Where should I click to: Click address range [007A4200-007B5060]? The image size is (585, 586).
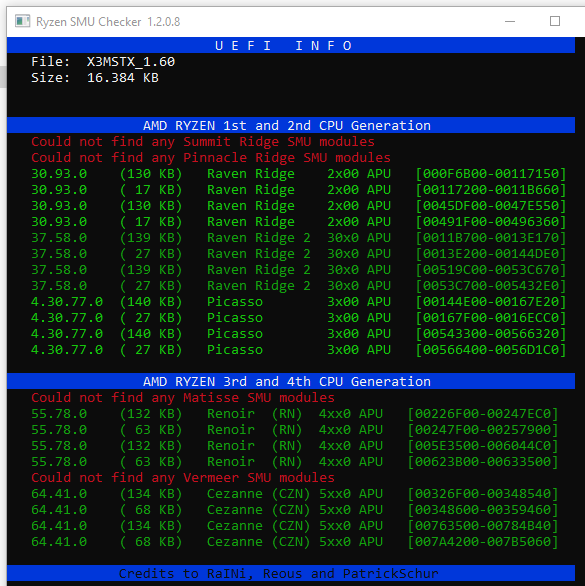(483, 542)
